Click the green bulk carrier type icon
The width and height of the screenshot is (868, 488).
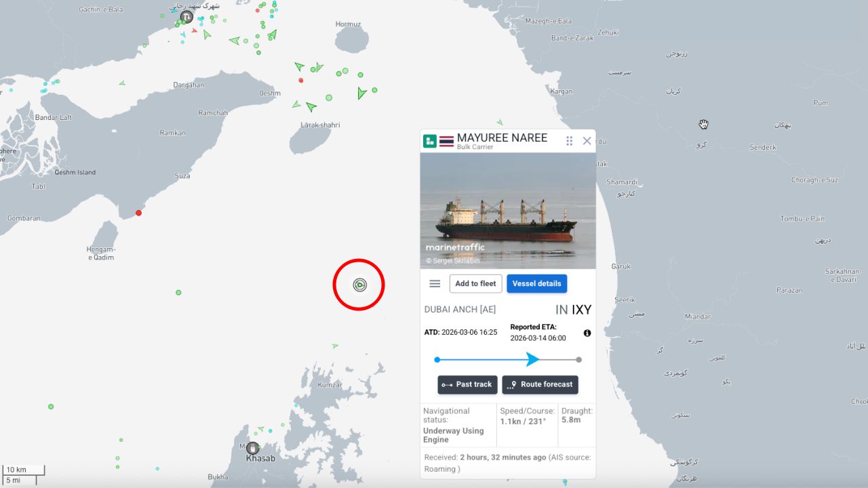(x=430, y=141)
